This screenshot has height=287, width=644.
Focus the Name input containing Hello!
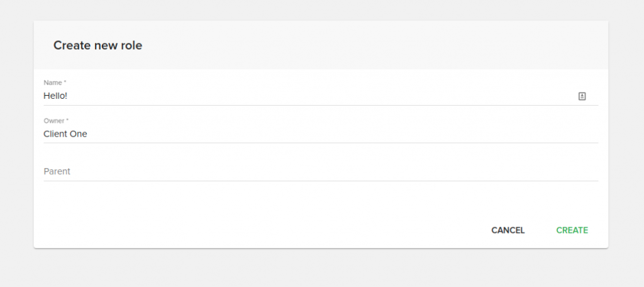click(308, 96)
